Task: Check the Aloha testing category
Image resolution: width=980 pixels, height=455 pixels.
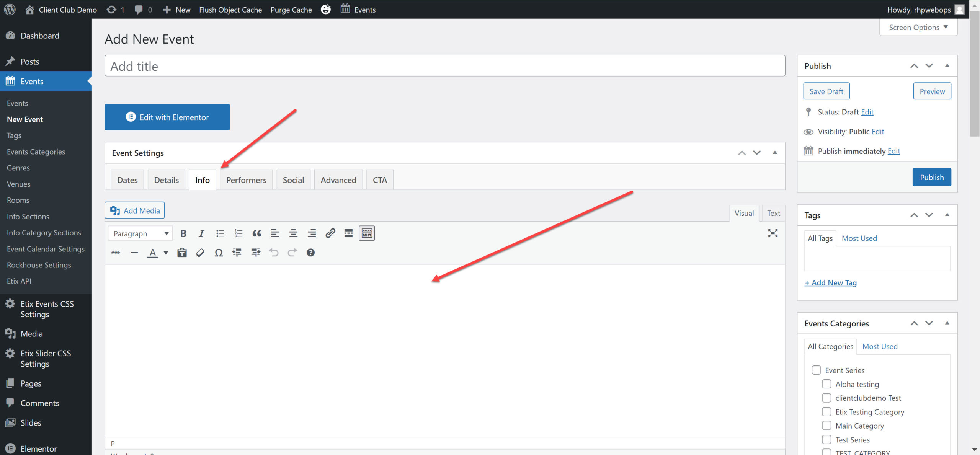Action: [x=826, y=384]
